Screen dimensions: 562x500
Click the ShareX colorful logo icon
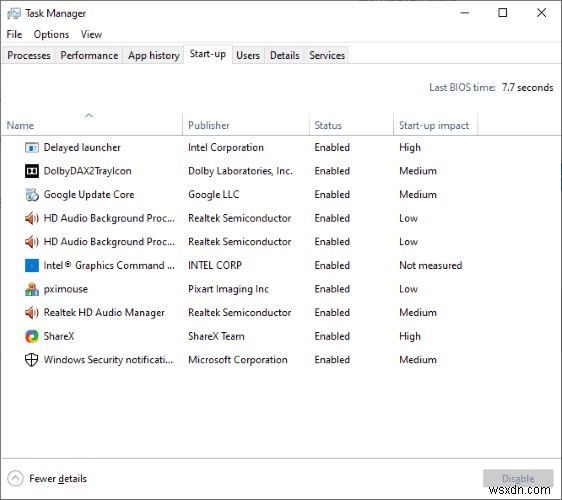[32, 336]
